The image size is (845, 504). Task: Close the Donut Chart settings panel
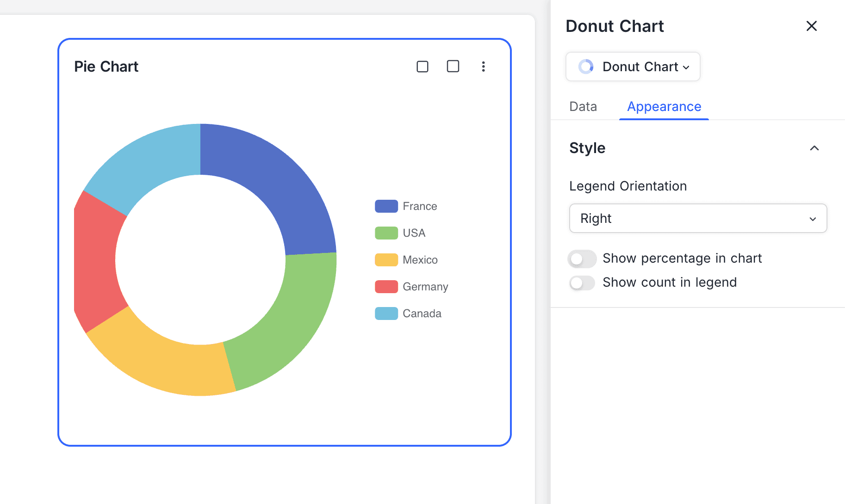[811, 26]
